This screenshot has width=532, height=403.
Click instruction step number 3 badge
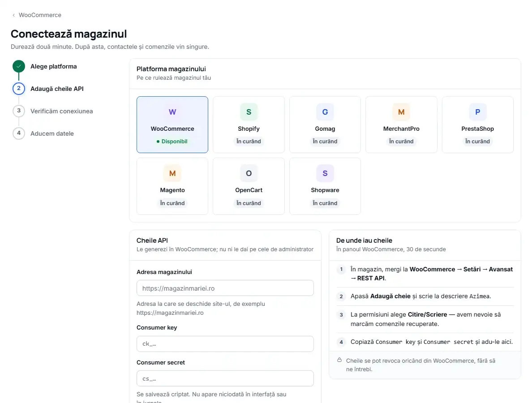point(341,315)
